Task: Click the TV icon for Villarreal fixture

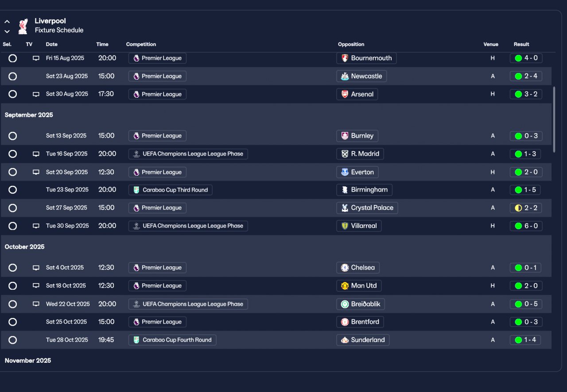Action: coord(36,226)
